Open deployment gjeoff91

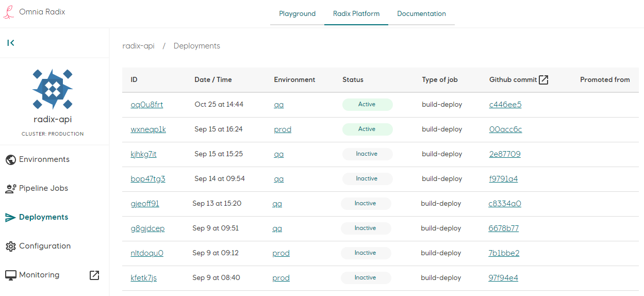pos(145,204)
